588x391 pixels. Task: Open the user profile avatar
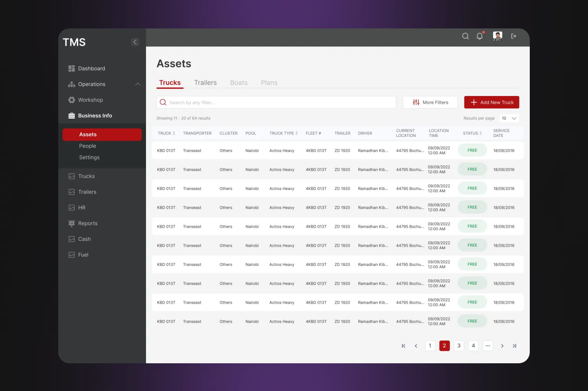coord(498,36)
